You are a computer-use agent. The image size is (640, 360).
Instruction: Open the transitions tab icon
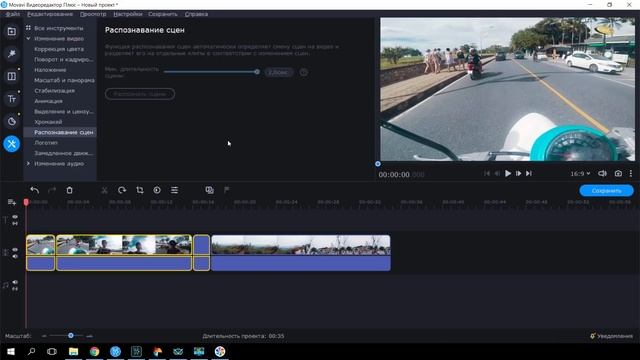[11, 76]
